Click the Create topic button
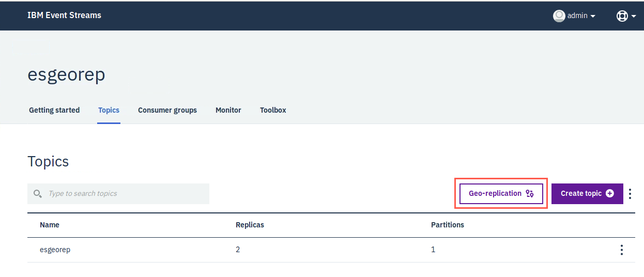 (587, 194)
